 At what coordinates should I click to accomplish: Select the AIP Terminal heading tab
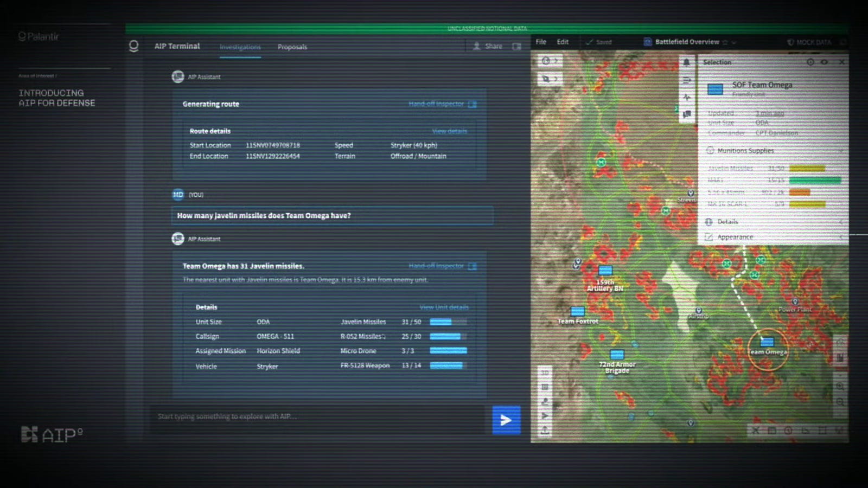pos(177,46)
